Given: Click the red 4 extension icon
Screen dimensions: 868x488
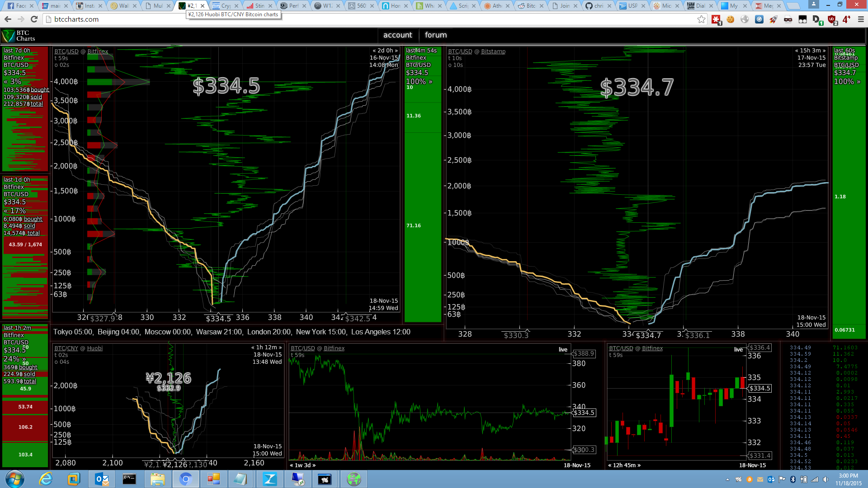Looking at the screenshot, I should point(846,19).
